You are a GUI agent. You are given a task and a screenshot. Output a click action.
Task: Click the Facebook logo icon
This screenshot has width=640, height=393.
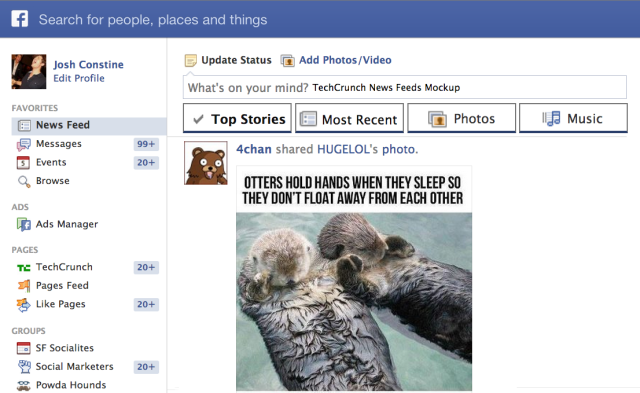tap(20, 19)
